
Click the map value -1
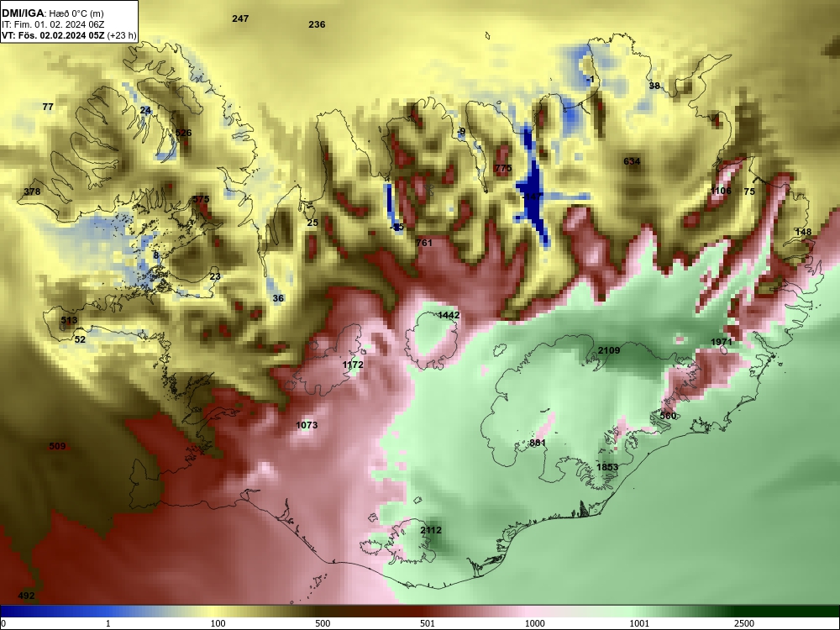point(591,79)
